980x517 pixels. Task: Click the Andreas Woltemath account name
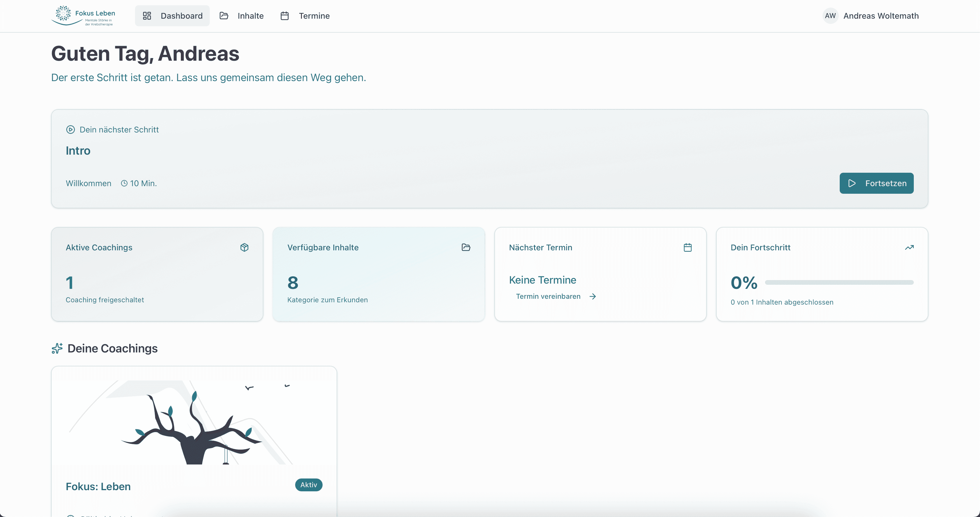point(881,15)
